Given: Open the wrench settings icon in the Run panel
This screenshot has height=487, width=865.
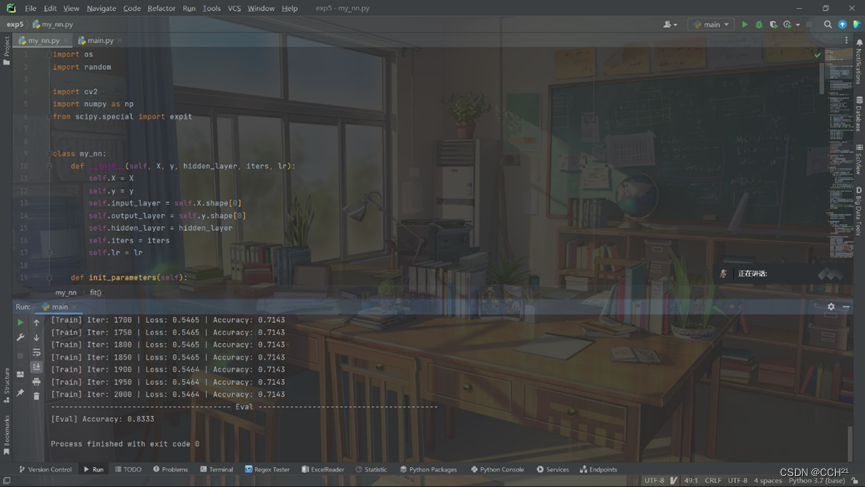Looking at the screenshot, I should [x=20, y=337].
